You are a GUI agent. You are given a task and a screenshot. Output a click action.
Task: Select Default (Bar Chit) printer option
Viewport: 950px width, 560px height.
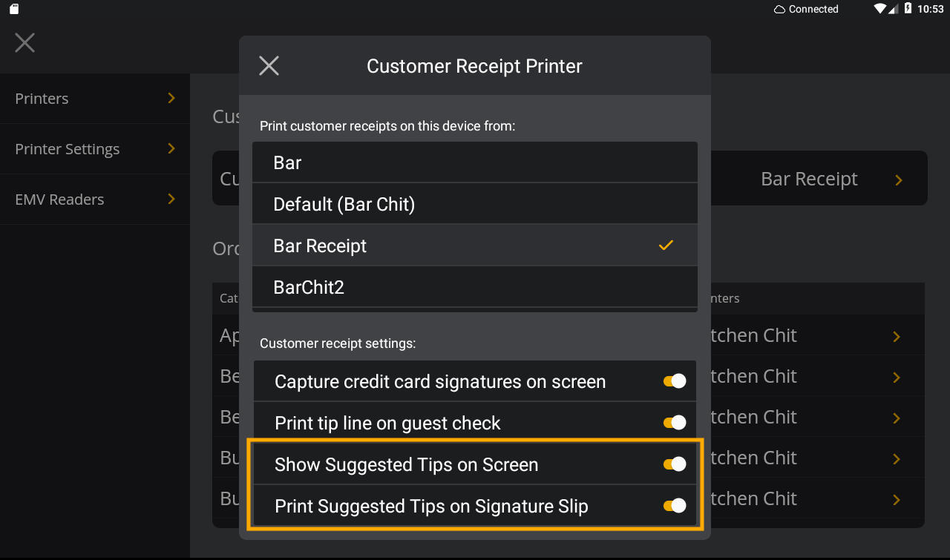[475, 204]
